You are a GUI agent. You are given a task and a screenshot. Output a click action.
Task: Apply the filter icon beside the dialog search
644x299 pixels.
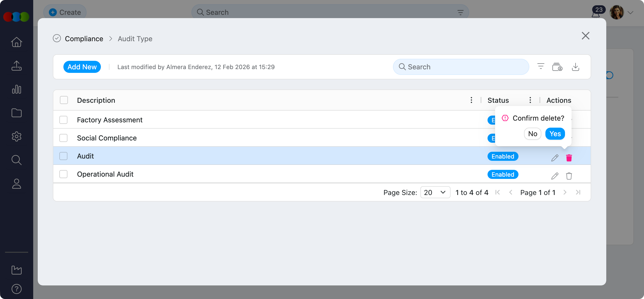tap(541, 67)
